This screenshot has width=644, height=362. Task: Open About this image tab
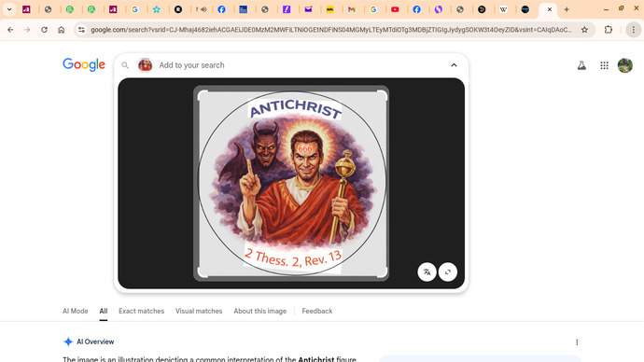(260, 311)
